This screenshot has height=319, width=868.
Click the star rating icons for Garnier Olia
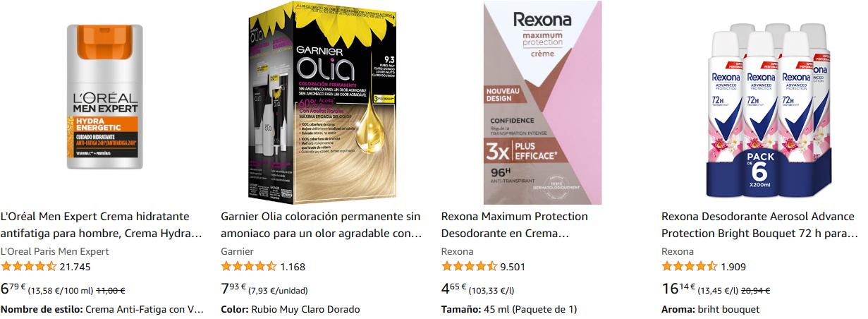[248, 267]
